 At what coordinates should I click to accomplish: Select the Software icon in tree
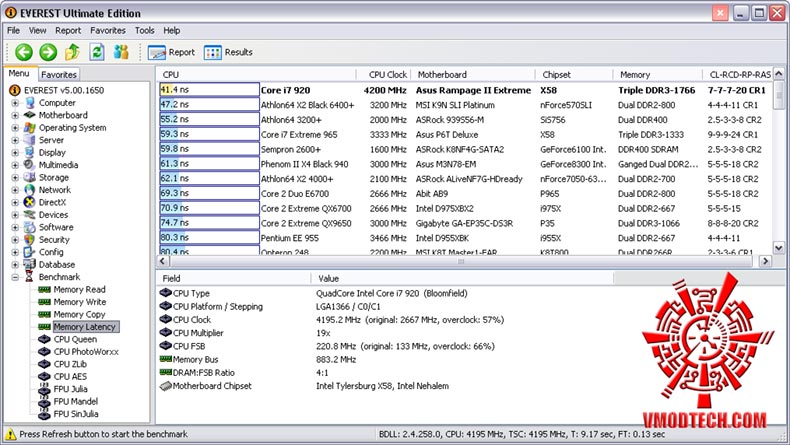(x=30, y=227)
